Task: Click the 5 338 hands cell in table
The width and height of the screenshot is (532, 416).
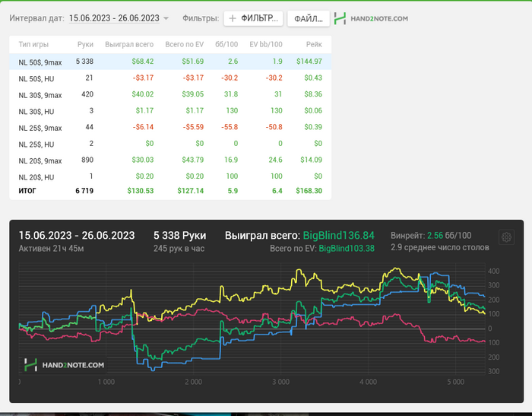Action: pyautogui.click(x=84, y=62)
